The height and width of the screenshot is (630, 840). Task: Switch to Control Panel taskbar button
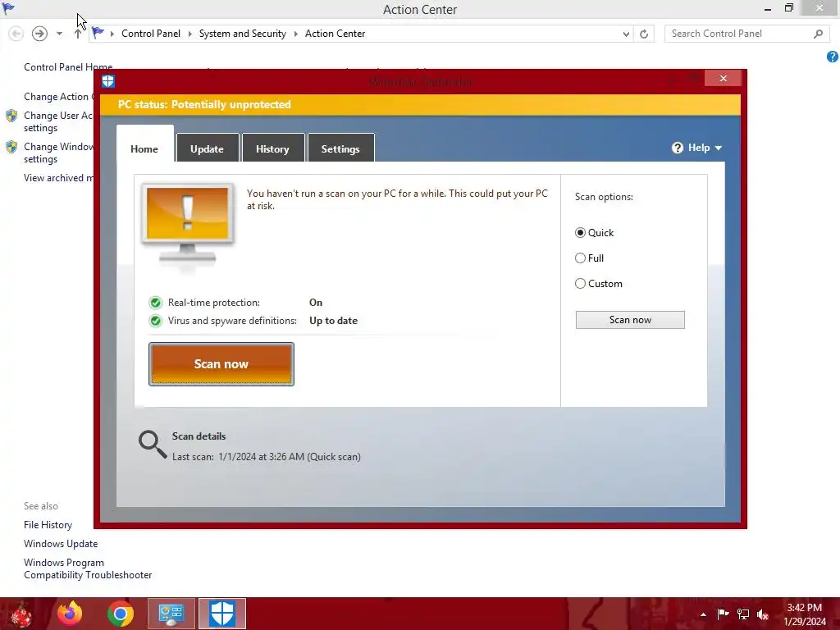click(171, 614)
